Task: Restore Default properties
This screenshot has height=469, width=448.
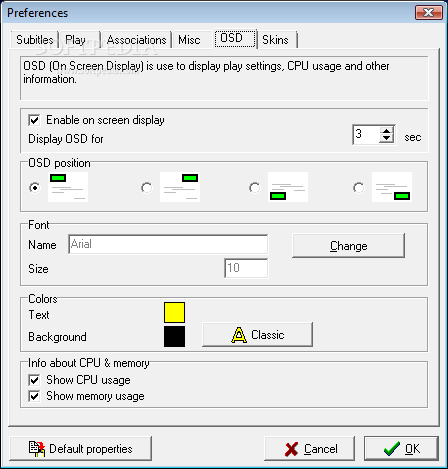Action: pos(81,449)
